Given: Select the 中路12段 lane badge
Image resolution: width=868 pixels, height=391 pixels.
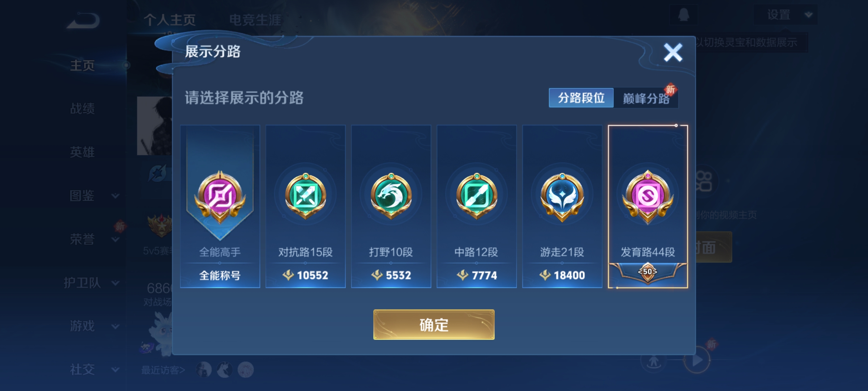Looking at the screenshot, I should point(477,196).
